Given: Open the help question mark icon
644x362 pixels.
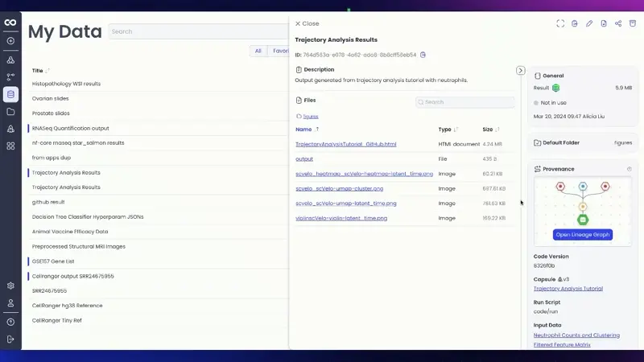Looking at the screenshot, I should click(10, 323).
